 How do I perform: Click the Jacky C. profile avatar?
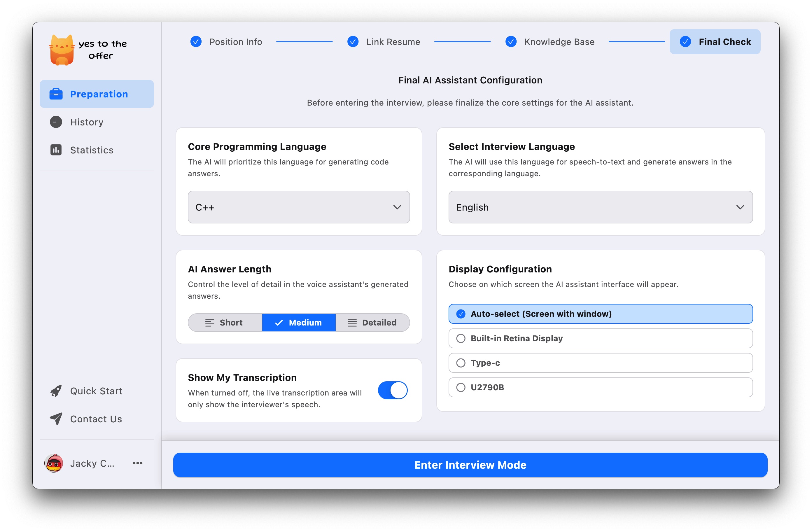click(x=54, y=463)
